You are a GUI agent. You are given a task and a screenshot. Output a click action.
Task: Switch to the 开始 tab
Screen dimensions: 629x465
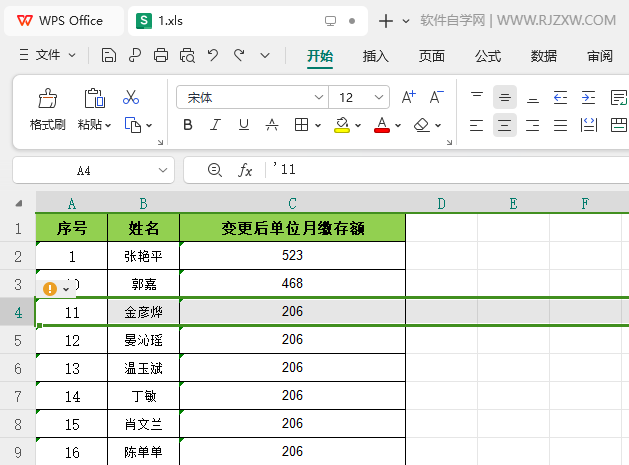[320, 56]
